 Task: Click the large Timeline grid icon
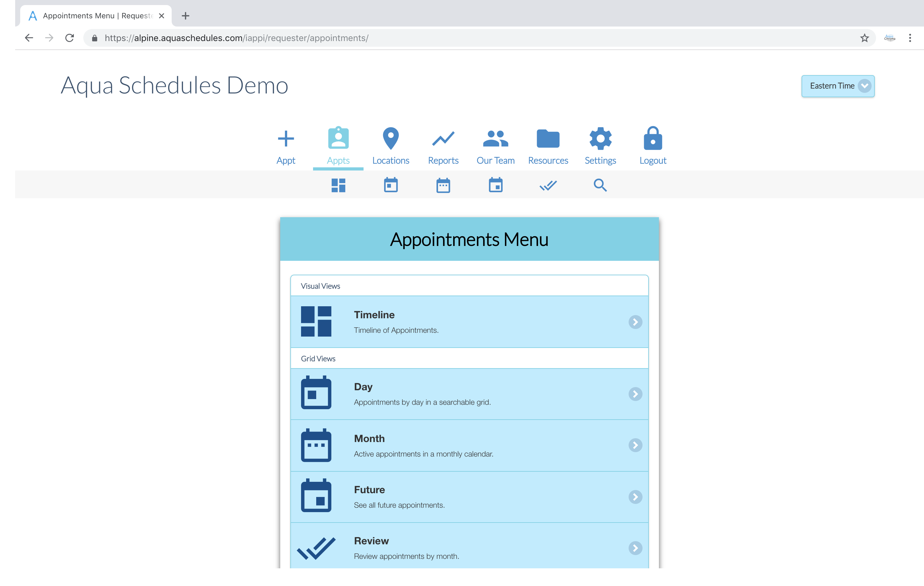[x=316, y=322]
